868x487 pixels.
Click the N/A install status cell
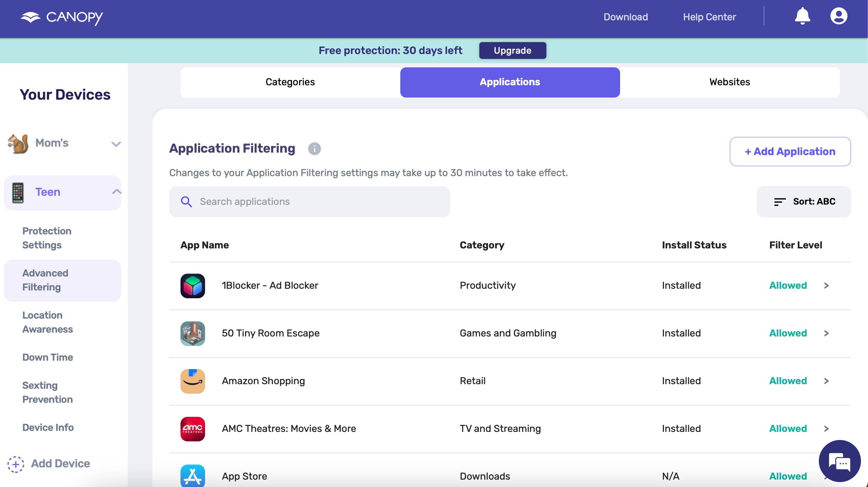pyautogui.click(x=671, y=476)
